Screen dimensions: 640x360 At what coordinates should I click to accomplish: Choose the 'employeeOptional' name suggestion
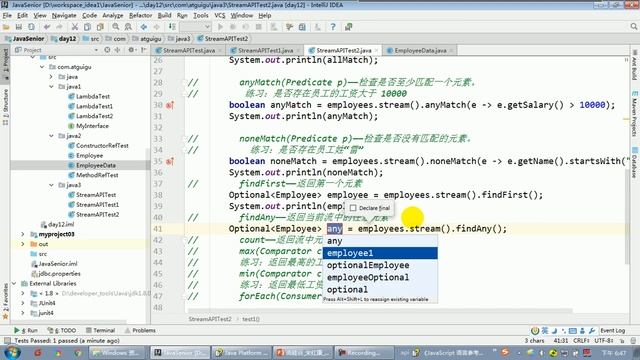(x=380, y=278)
